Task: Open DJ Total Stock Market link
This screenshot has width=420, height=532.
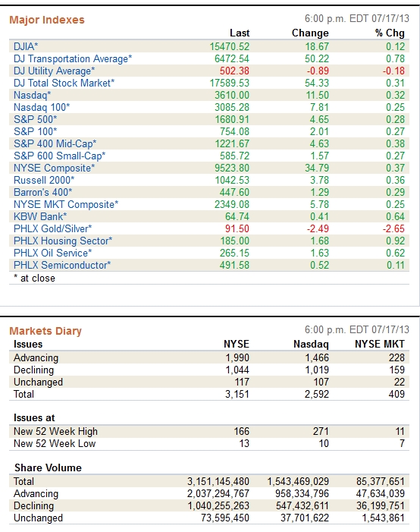Action: coord(64,83)
